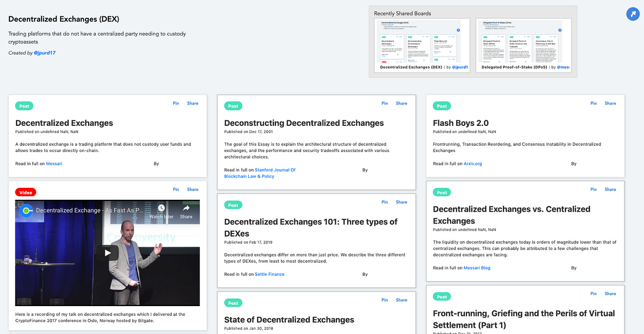Viewport: 644px width, 334px height.
Task: Open the video channel avatar icon
Action: tap(26, 211)
